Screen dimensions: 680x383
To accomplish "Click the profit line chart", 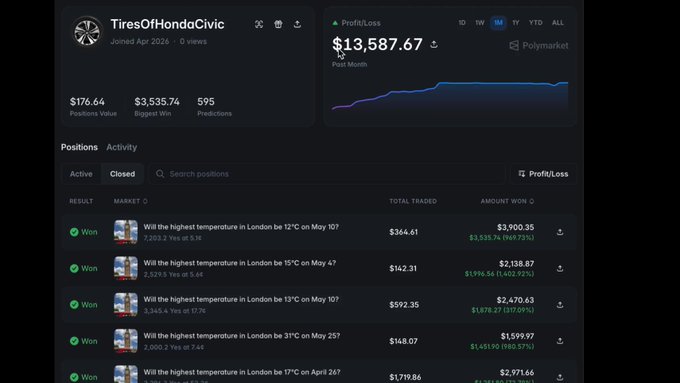I will pos(450,96).
